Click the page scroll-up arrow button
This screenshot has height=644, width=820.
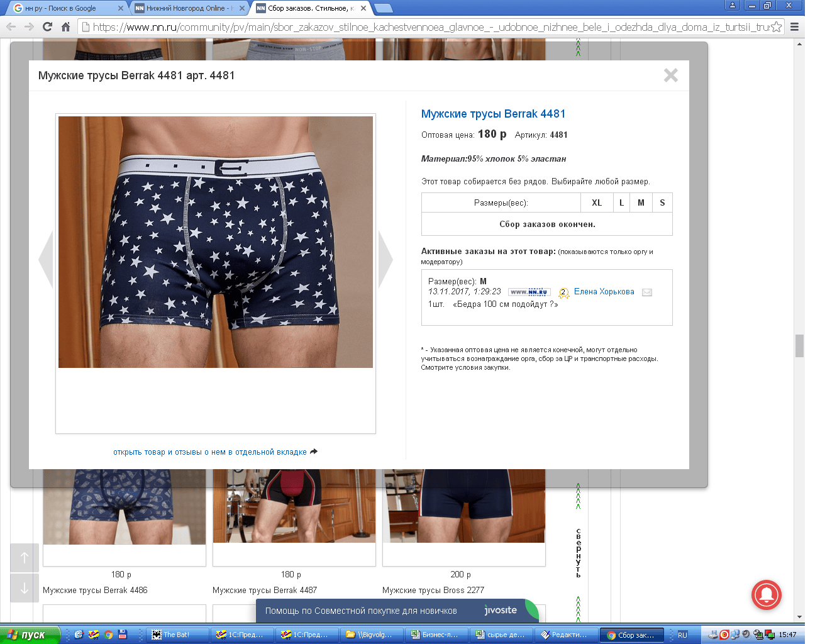tap(25, 558)
